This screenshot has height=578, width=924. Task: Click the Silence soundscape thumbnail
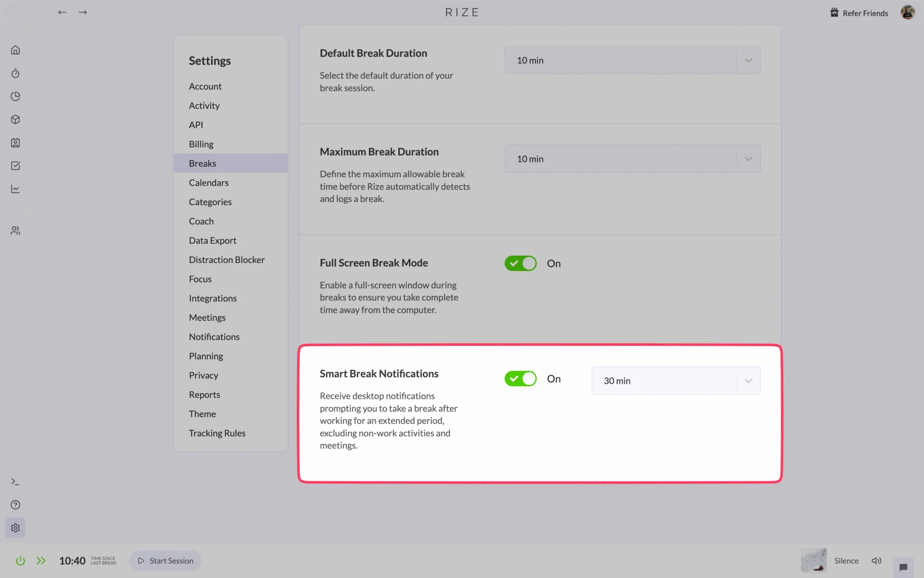pyautogui.click(x=814, y=560)
